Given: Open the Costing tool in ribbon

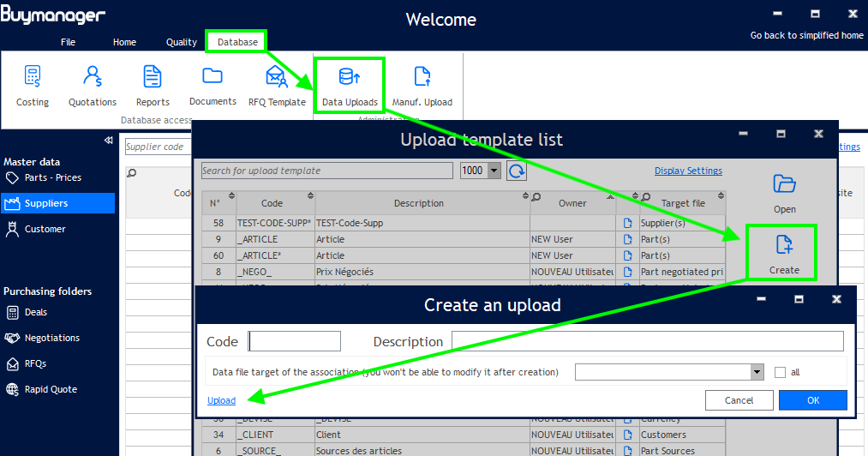Looking at the screenshot, I should coord(33,86).
